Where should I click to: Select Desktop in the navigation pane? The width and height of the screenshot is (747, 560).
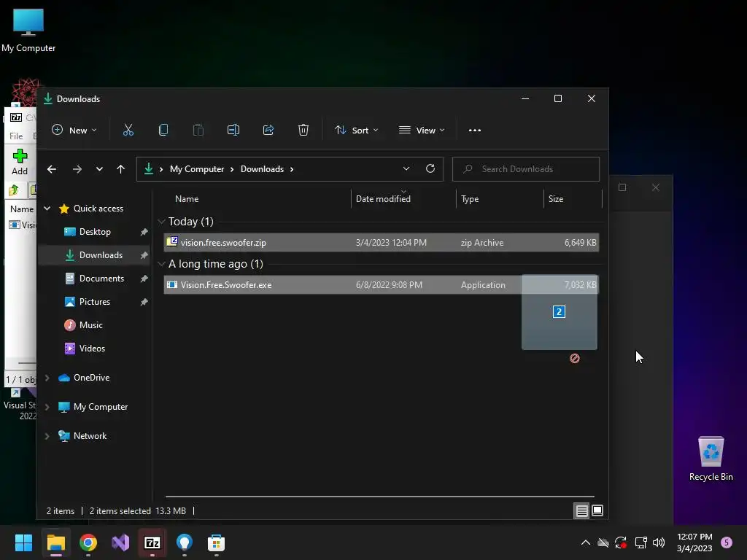coord(94,232)
